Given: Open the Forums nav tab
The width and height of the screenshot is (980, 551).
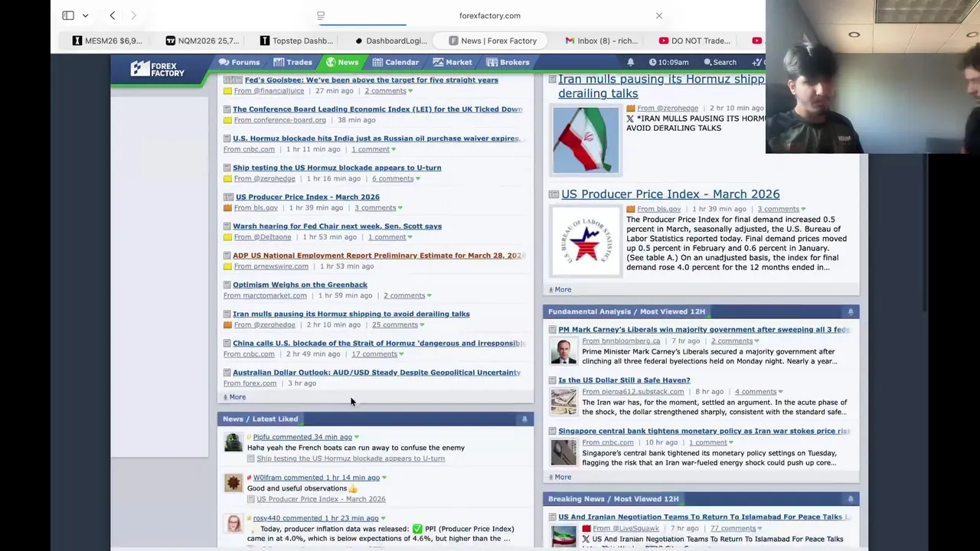Looking at the screenshot, I should pyautogui.click(x=239, y=62).
